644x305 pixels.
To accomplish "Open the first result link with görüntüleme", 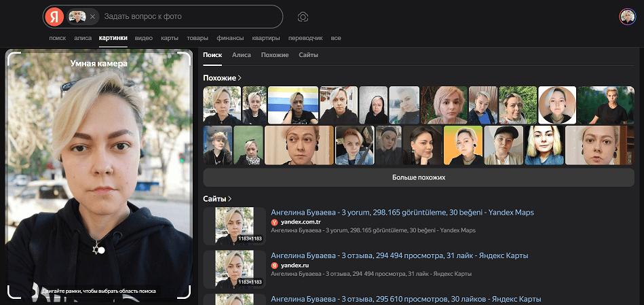I will [402, 213].
